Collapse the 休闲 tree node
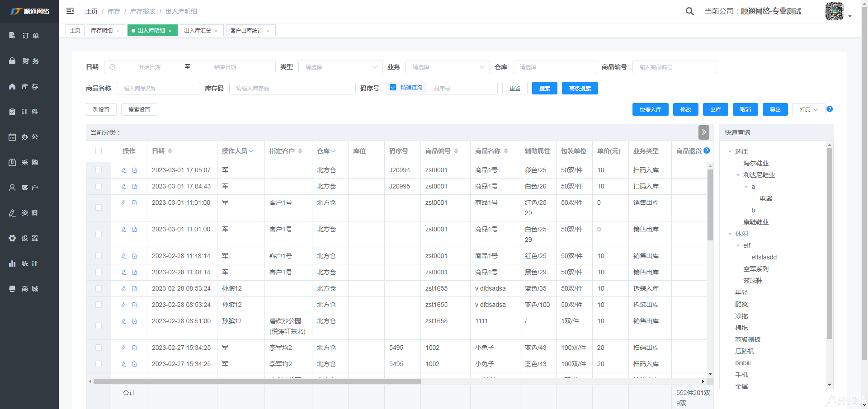The image size is (868, 409). coord(730,234)
